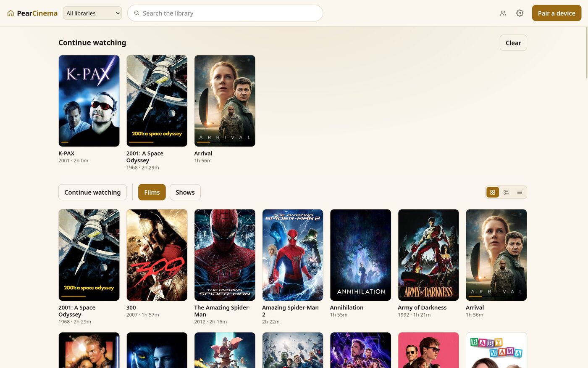Open the Baby Mama poster
The width and height of the screenshot is (588, 368).
pos(496,350)
